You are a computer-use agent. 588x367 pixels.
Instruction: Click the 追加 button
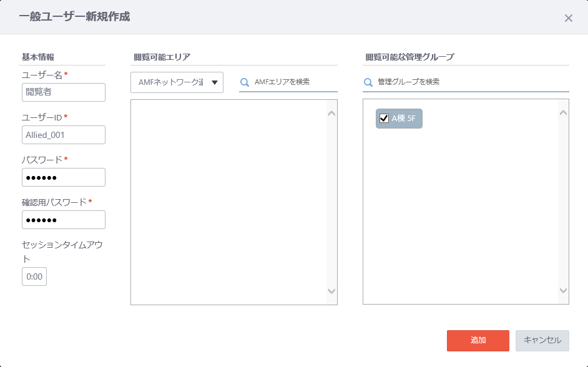pyautogui.click(x=478, y=340)
